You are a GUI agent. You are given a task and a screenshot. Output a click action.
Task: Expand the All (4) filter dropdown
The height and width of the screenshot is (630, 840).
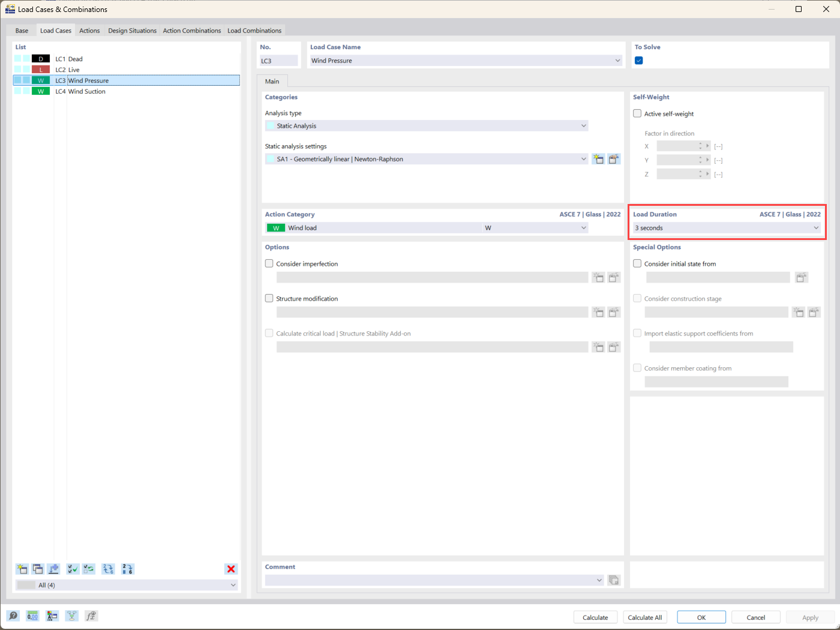pos(233,584)
